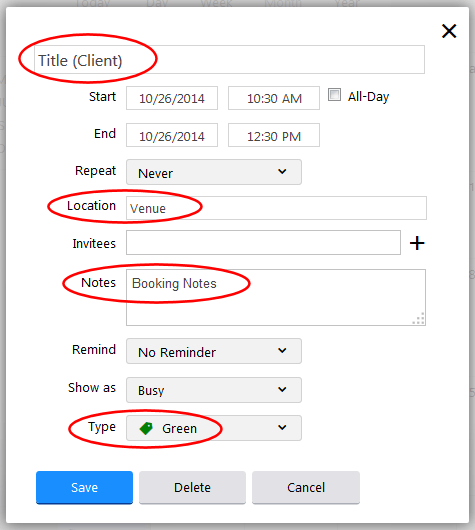Screen dimensions: 475x530
Task: Open the Type dropdown showing Green
Action: 214,428
